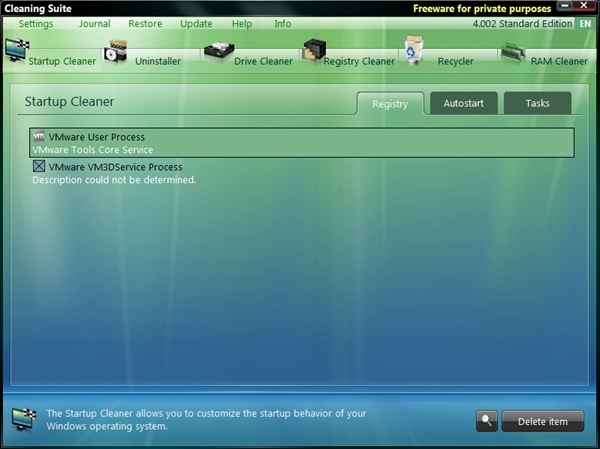
Task: Open the RAM Cleaner memory icon
Action: (x=513, y=52)
